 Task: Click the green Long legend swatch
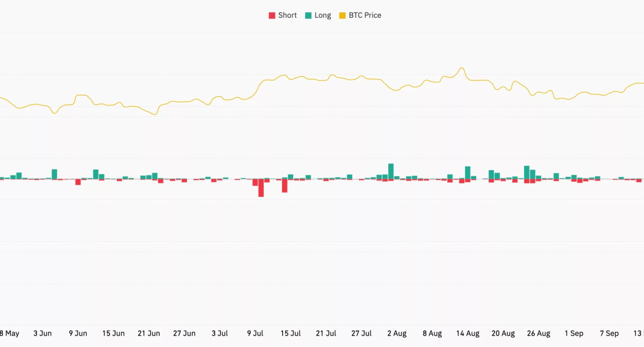[x=308, y=15]
